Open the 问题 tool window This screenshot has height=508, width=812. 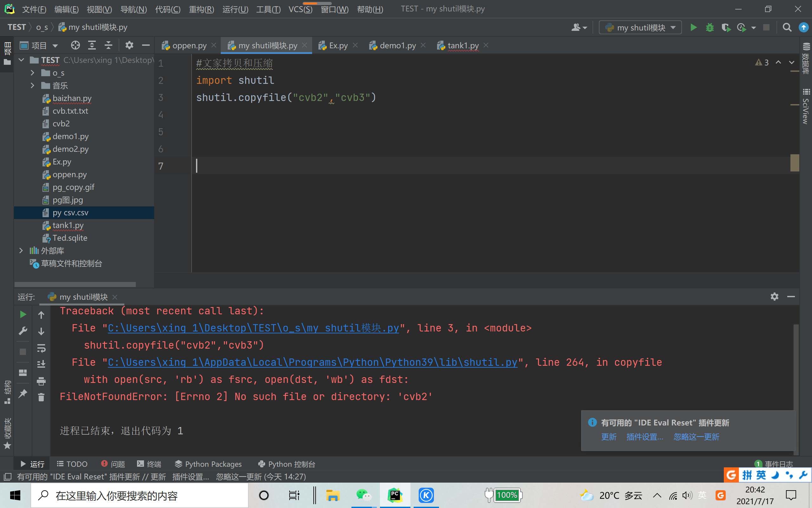[x=113, y=464]
